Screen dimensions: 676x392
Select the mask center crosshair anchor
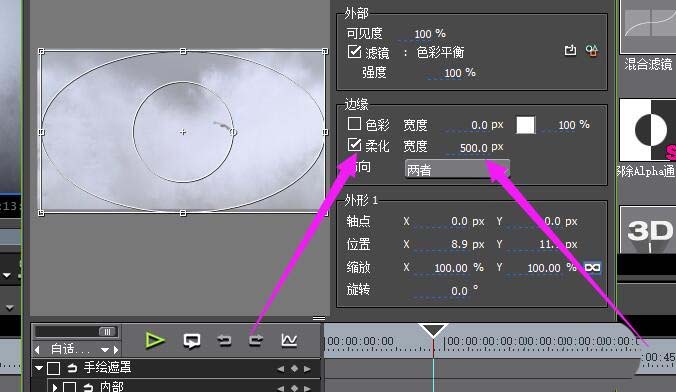[183, 132]
